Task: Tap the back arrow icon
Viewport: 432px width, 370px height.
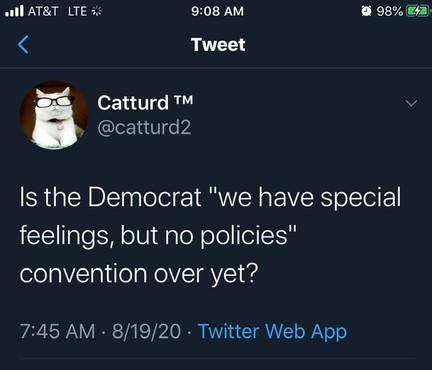Action: pos(23,44)
